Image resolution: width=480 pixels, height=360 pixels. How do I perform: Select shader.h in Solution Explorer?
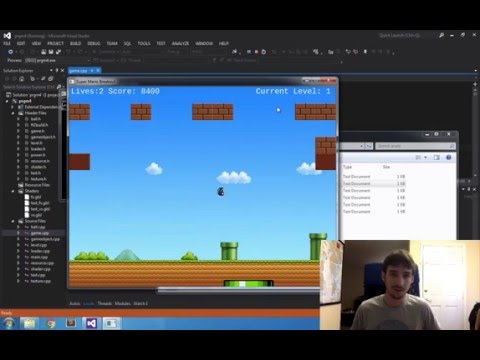(x=38, y=167)
